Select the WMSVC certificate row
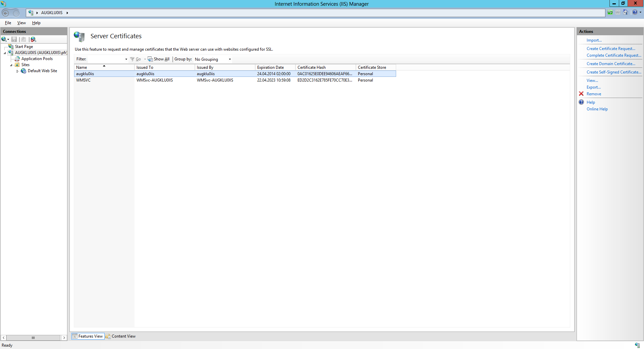Viewport: 644px width, 349px height. click(x=84, y=80)
